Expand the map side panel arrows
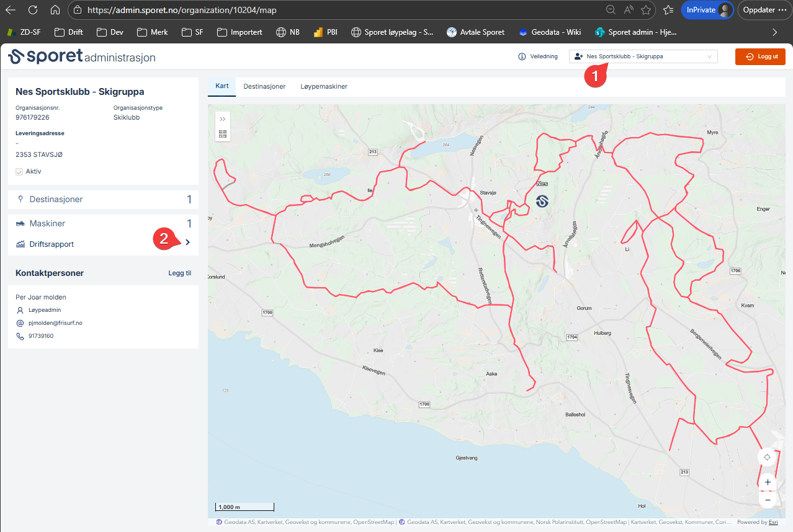Screen dimensions: 793x532 click(223, 118)
